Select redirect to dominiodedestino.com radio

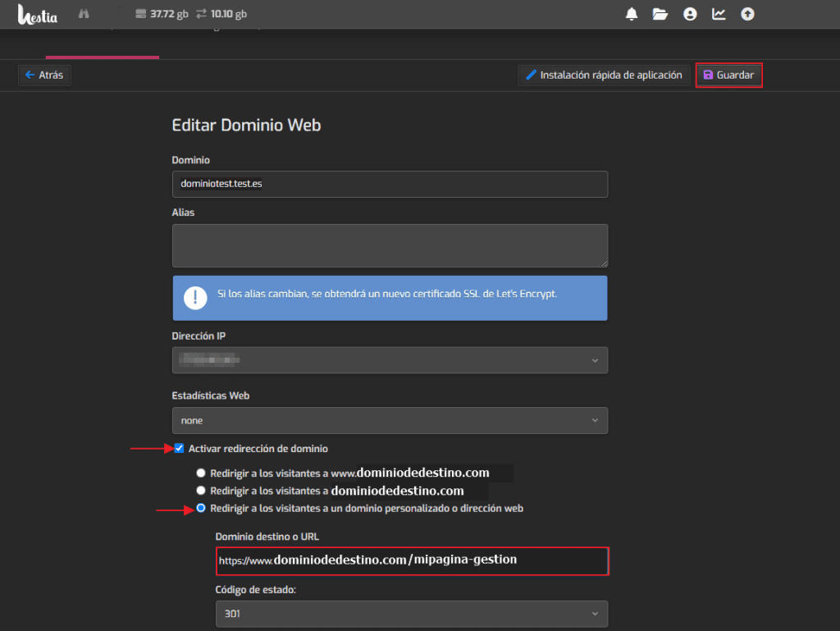201,491
